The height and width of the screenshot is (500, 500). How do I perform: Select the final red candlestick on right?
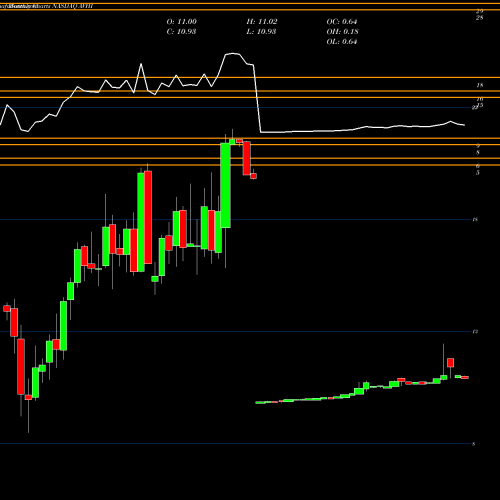(465, 377)
